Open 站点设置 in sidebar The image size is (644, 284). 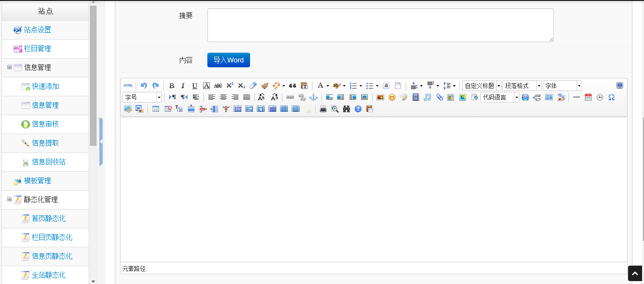37,30
